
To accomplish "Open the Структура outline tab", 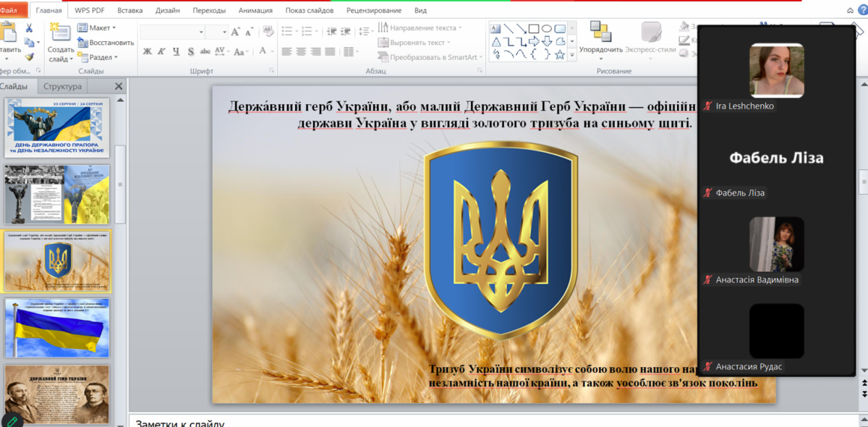I will (62, 86).
